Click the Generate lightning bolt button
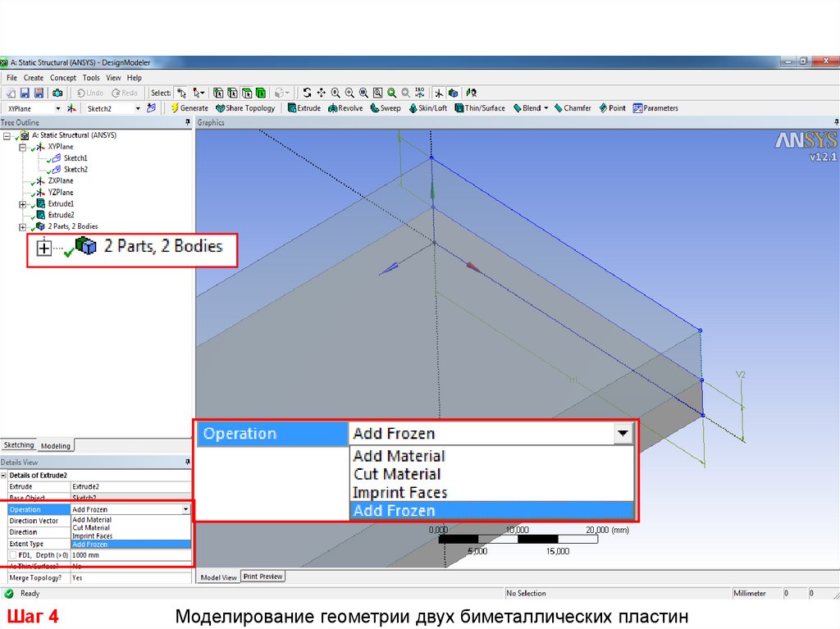 [x=189, y=108]
